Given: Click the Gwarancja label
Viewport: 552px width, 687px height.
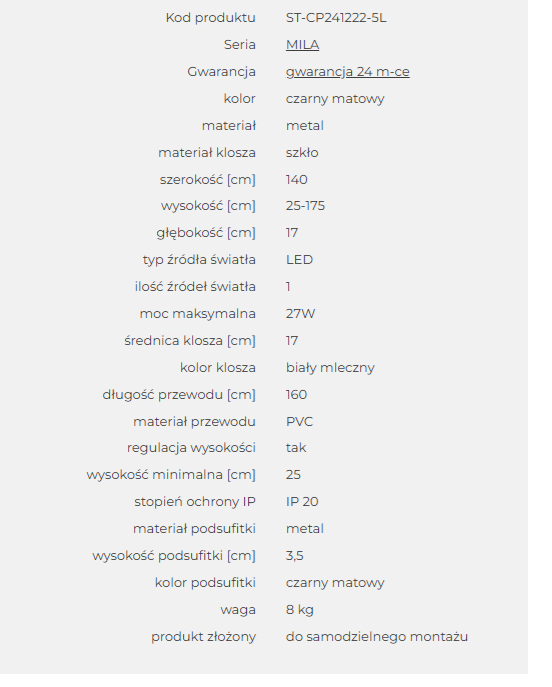Looking at the screenshot, I should [x=221, y=72].
